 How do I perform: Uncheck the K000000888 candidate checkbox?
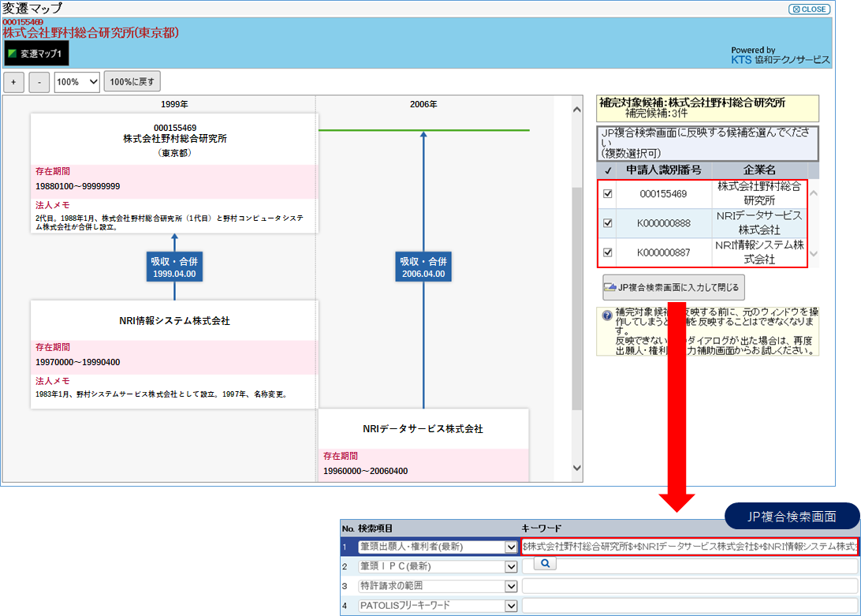coord(608,223)
